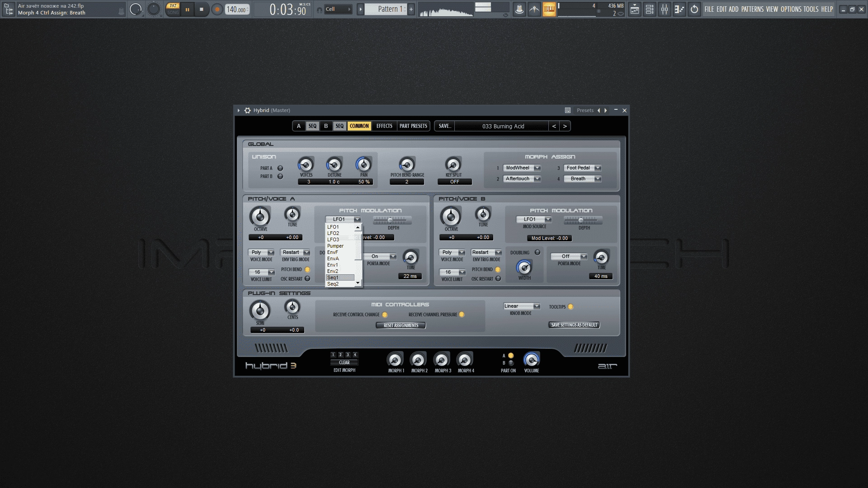Open Morph Assign 2 Aftertouch dropdown

(522, 178)
